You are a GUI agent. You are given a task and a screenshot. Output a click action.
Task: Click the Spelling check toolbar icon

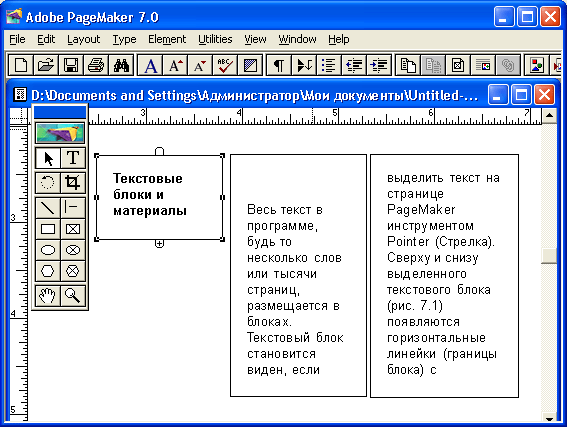click(x=225, y=65)
